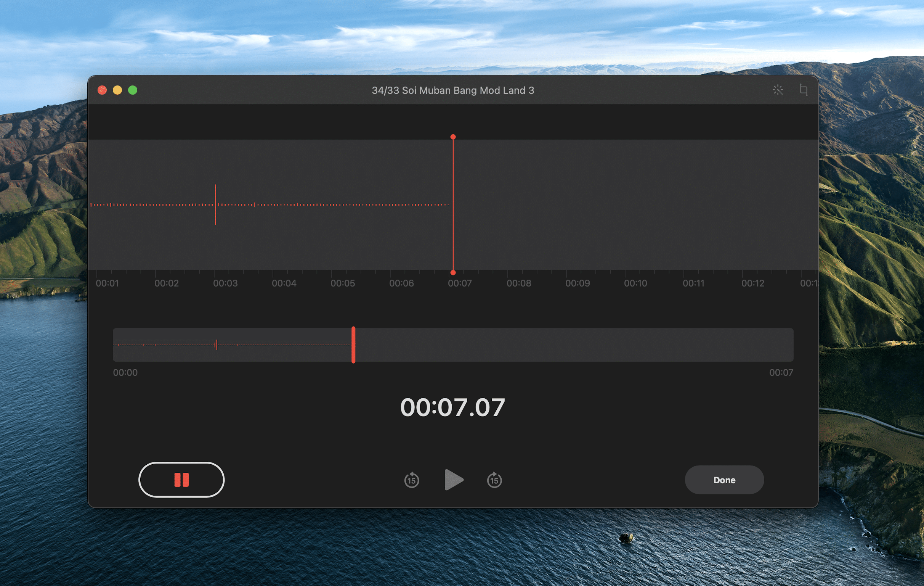The image size is (924, 586).
Task: Close the Voice Memos window
Action: coord(102,90)
